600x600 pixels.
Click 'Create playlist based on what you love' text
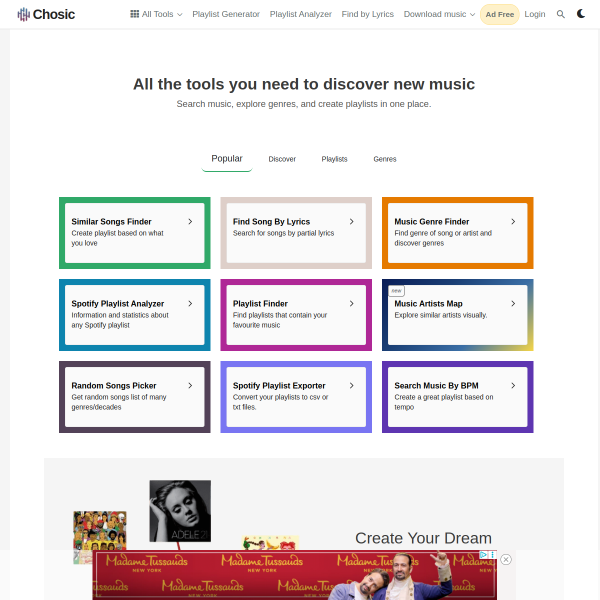[117, 238]
